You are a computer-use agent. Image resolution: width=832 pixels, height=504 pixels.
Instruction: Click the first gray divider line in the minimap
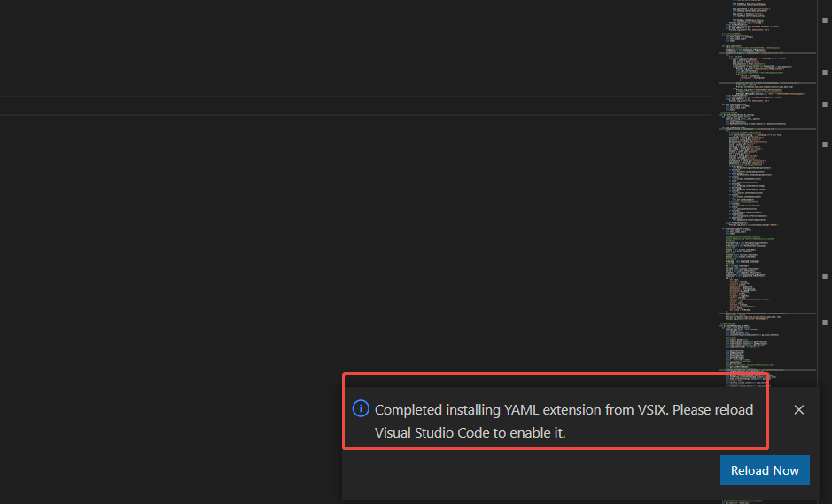(x=767, y=53)
